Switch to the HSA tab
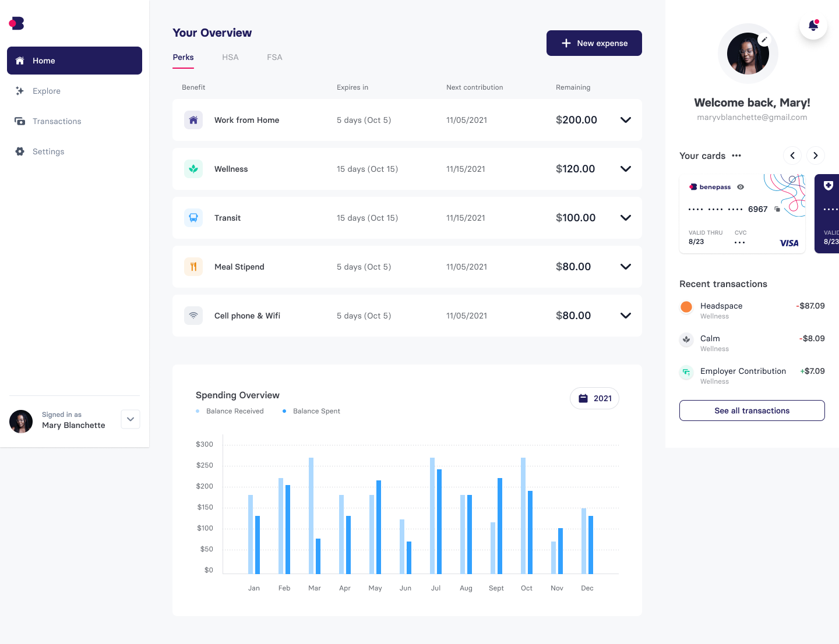This screenshot has width=839, height=644. tap(230, 57)
